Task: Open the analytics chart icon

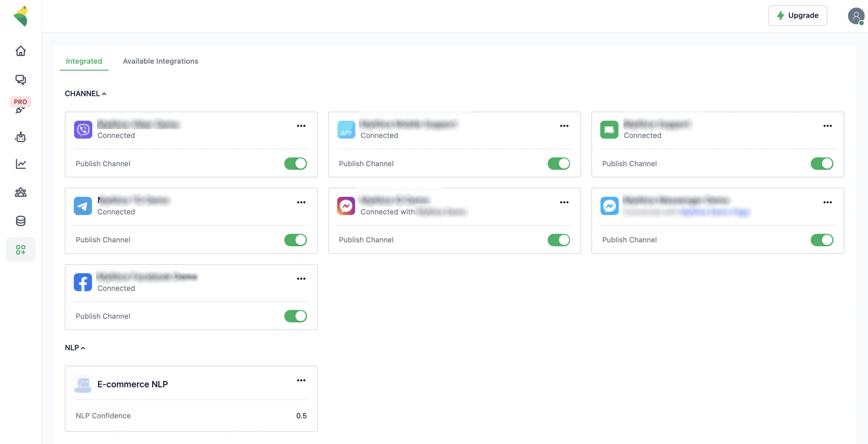Action: [x=21, y=164]
